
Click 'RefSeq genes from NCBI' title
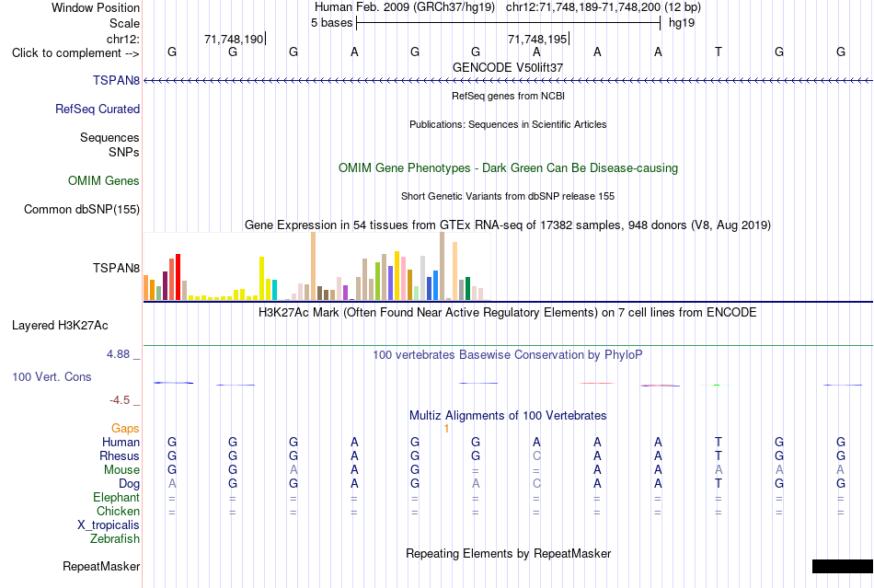[508, 96]
